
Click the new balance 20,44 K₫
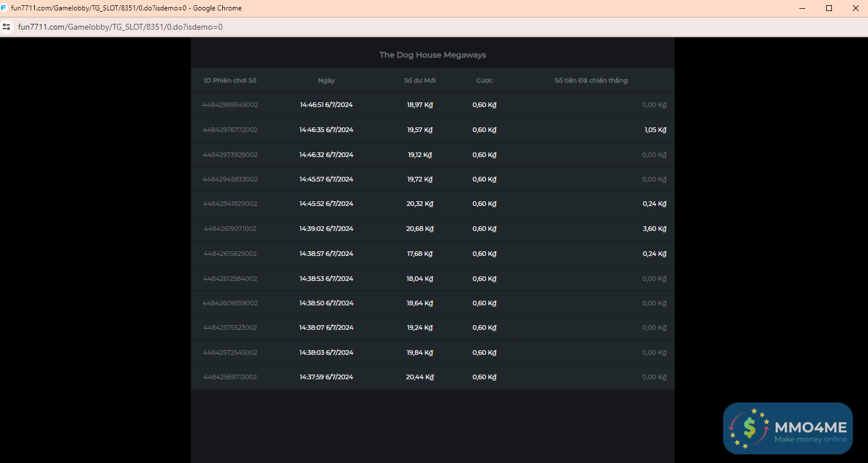(420, 377)
